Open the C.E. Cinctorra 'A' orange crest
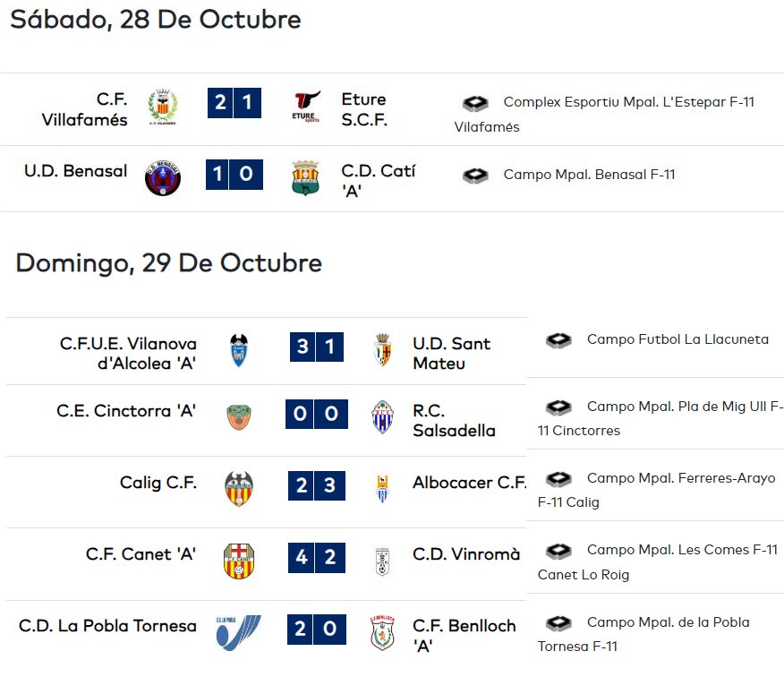The height and width of the screenshot is (677, 784). click(238, 417)
